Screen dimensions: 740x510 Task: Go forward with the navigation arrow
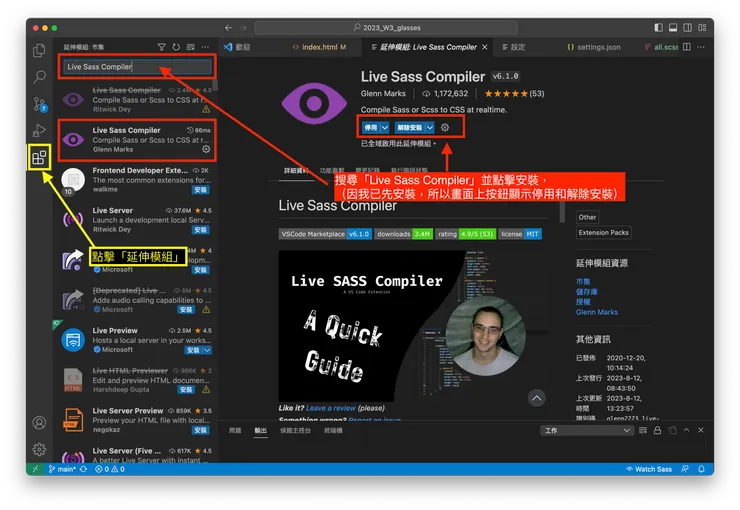click(243, 28)
